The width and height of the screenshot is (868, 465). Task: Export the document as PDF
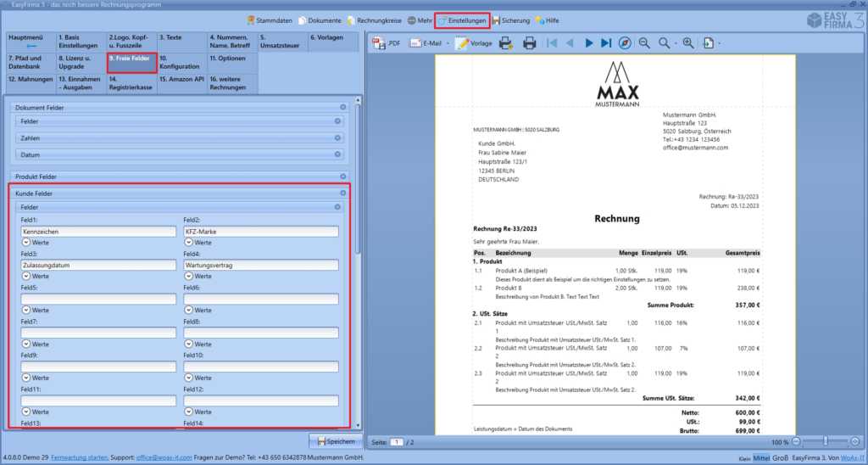point(387,43)
